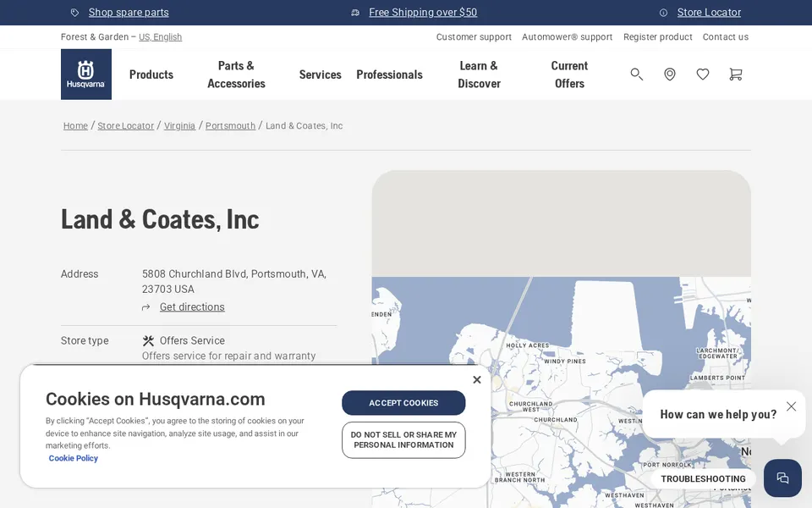Click Accept Cookies button

point(403,403)
